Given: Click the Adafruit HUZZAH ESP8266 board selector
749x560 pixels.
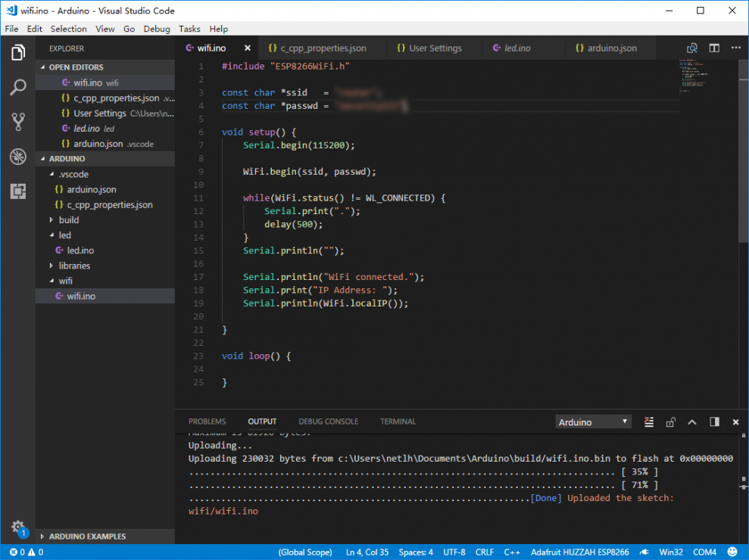Looking at the screenshot, I should [579, 552].
